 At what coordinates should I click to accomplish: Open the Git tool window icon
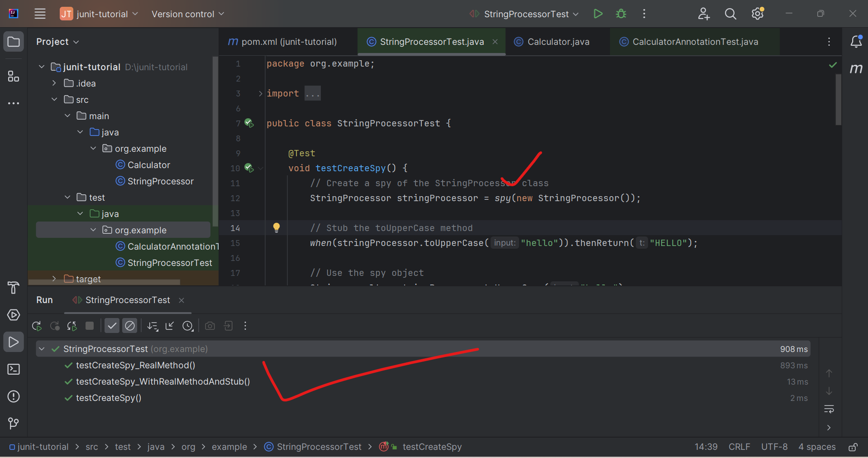click(14, 424)
